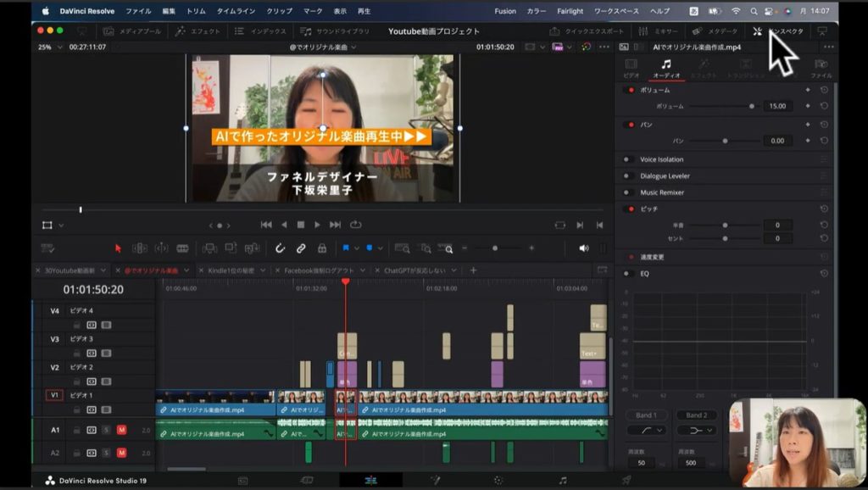Toggle the Voice Isolation switch
Viewport: 868px width, 490px height.
click(627, 159)
